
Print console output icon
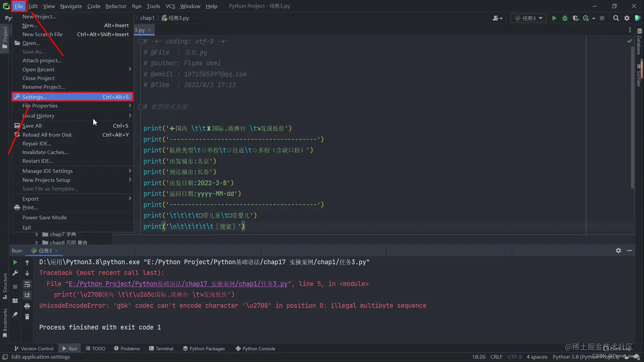pos(27,306)
